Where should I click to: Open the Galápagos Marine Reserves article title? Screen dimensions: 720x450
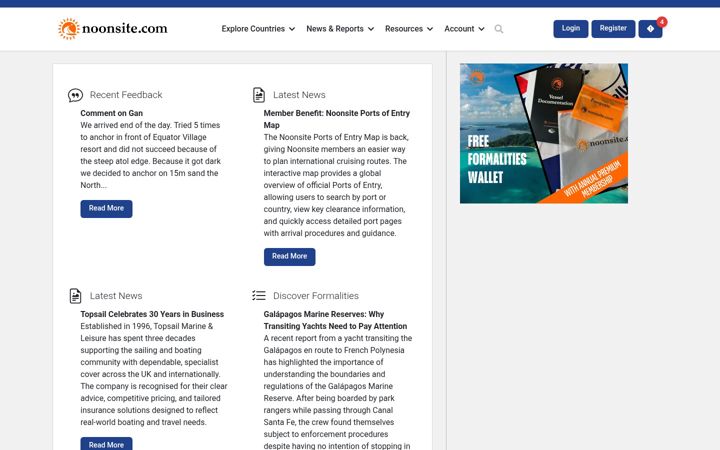click(335, 320)
